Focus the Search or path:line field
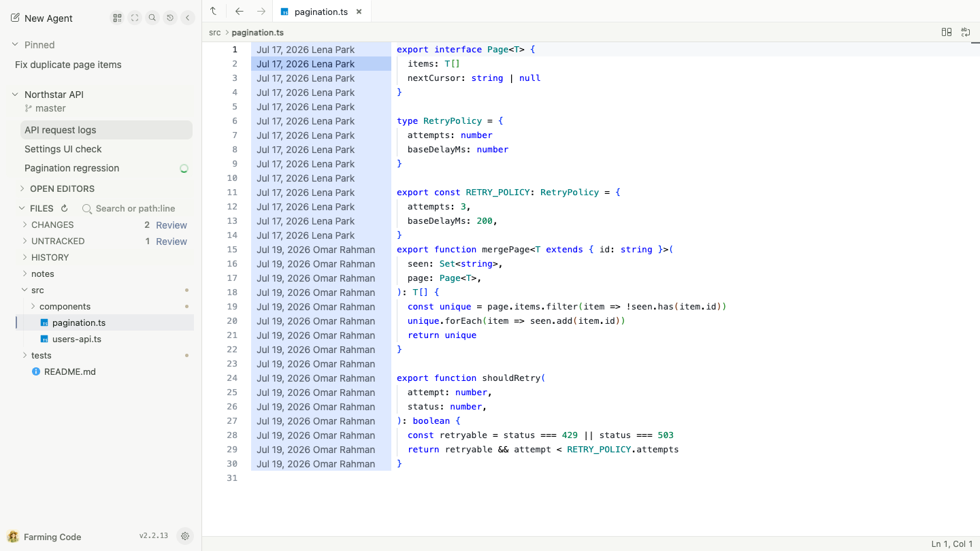Screen dimensions: 980x551 tap(135, 209)
